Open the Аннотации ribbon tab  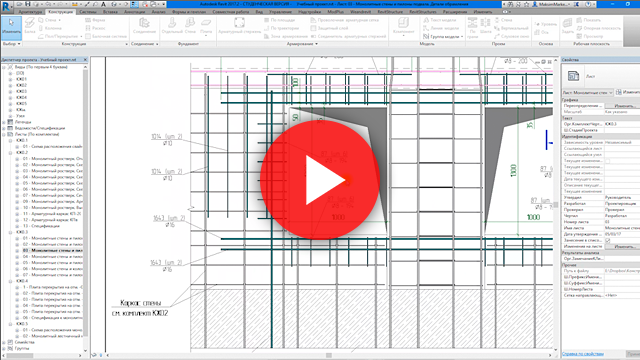pos(134,12)
